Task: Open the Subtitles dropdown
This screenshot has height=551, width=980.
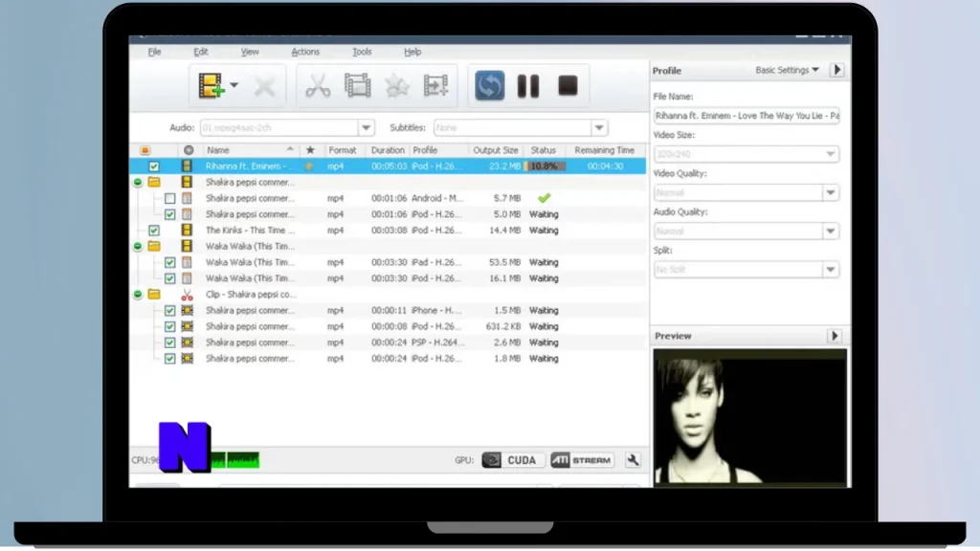Action: [x=599, y=128]
